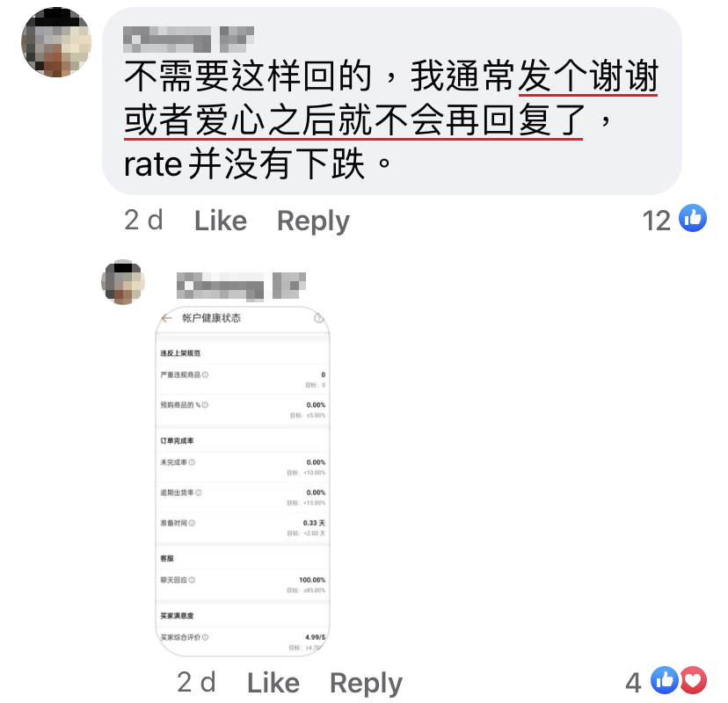This screenshot has width=728, height=703.
Task: Click the info icon next to 逾期出货率
Action: [x=199, y=493]
